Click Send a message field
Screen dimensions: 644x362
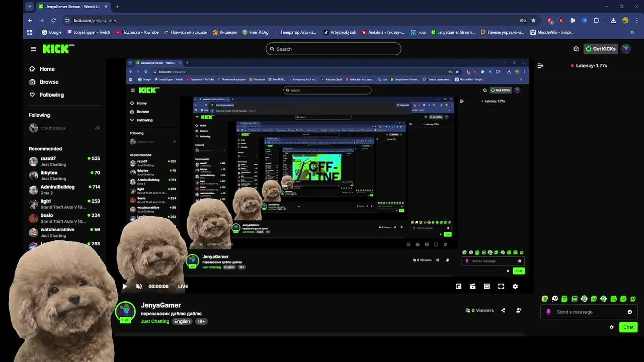tap(590, 312)
